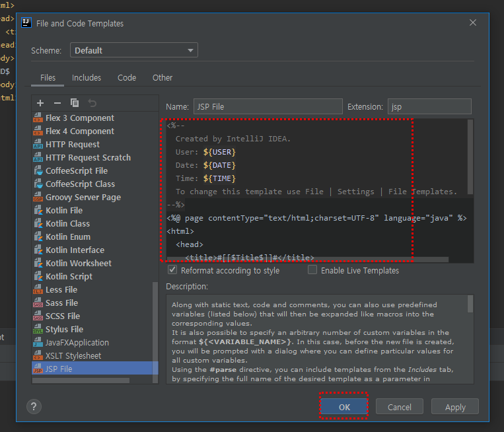Screen dimensions: 504x432
Task: Click the page contentType directive line
Action: tap(316, 218)
